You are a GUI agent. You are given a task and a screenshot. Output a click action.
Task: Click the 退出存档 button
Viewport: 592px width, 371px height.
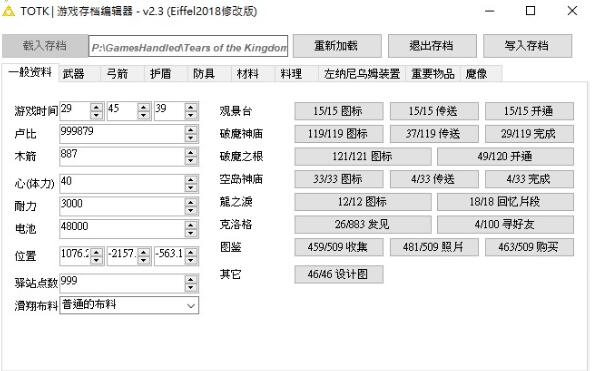pyautogui.click(x=432, y=46)
